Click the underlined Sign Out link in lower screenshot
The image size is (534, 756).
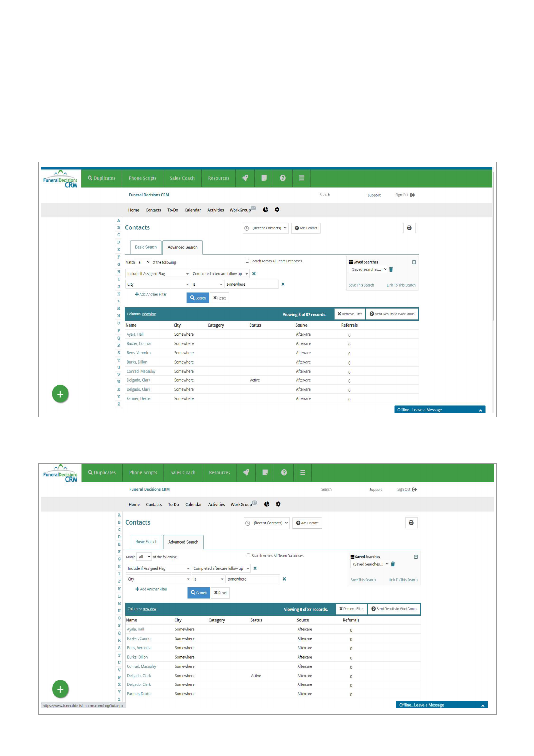tap(404, 490)
